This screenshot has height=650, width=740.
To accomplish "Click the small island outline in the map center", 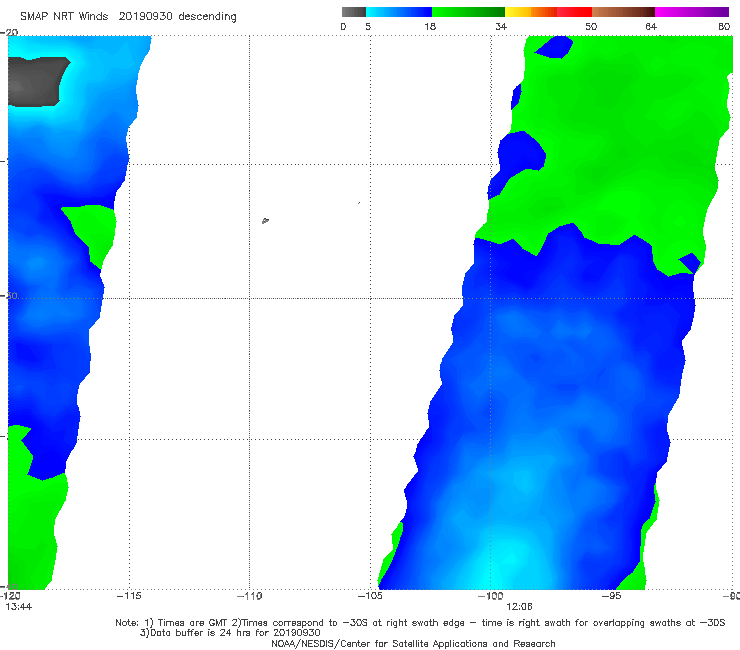I will [x=265, y=220].
